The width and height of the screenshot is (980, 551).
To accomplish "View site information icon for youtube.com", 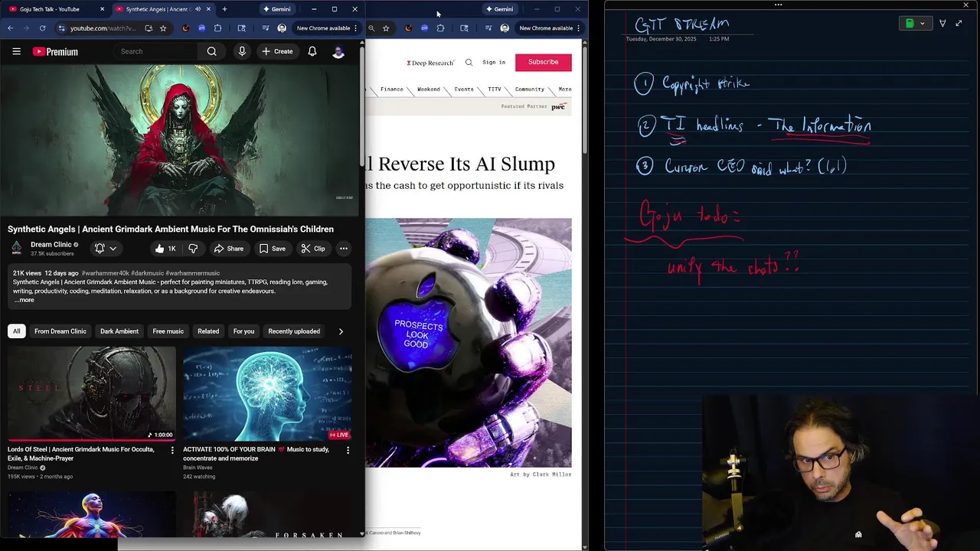I will coord(61,28).
